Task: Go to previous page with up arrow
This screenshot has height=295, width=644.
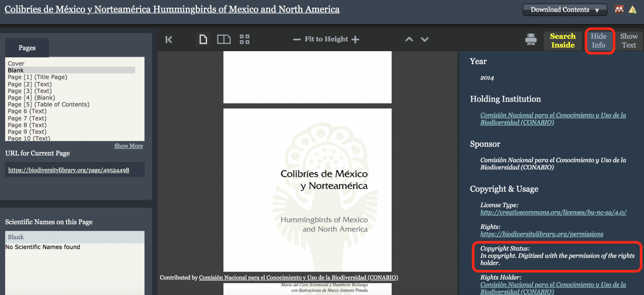Action: click(409, 39)
